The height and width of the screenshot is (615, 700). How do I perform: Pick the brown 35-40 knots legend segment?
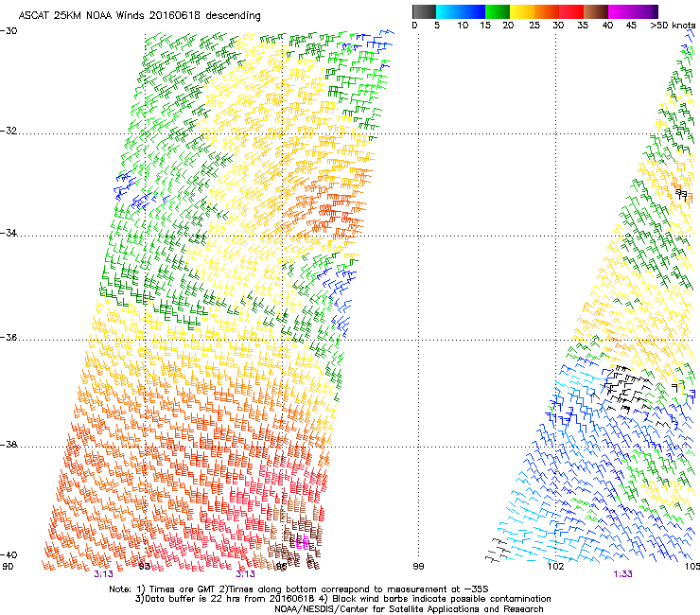click(596, 11)
